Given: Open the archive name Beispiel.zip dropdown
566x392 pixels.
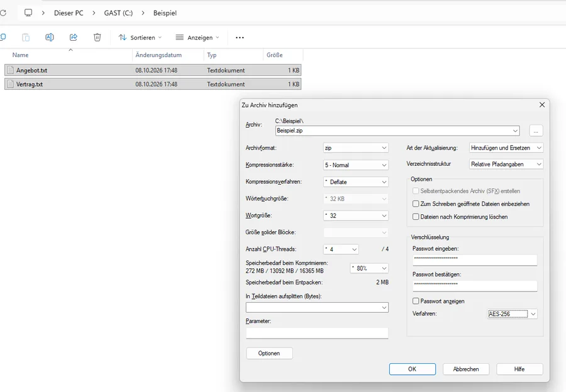Looking at the screenshot, I should coord(515,131).
